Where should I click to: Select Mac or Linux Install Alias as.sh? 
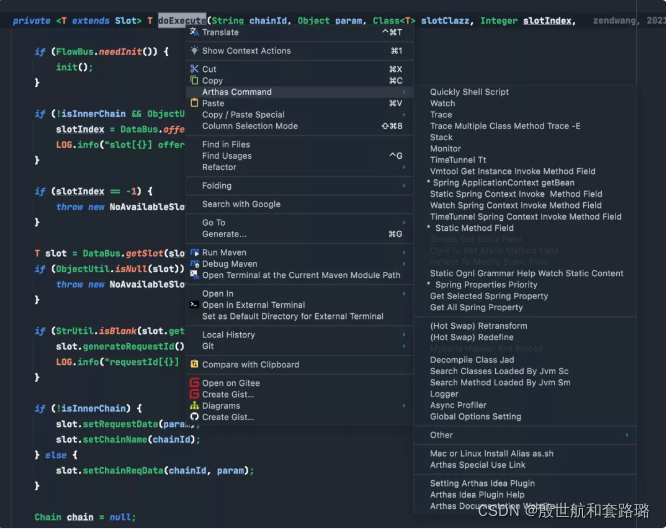(525, 453)
